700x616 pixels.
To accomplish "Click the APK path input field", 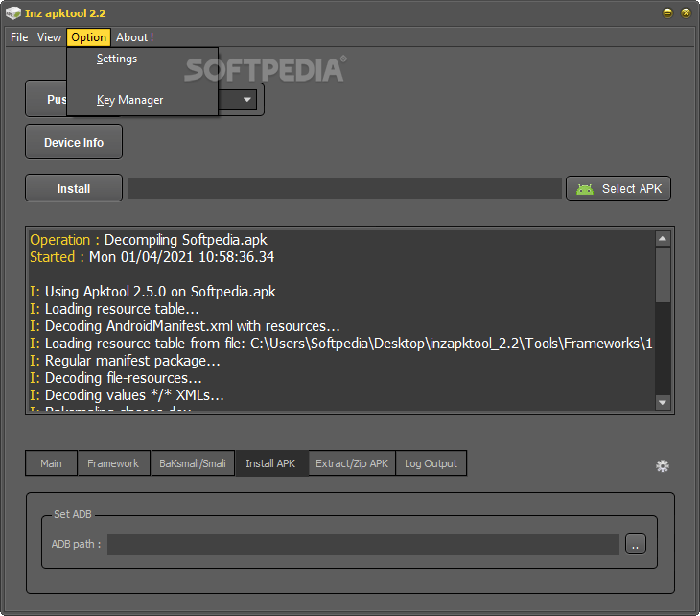I will (x=344, y=188).
